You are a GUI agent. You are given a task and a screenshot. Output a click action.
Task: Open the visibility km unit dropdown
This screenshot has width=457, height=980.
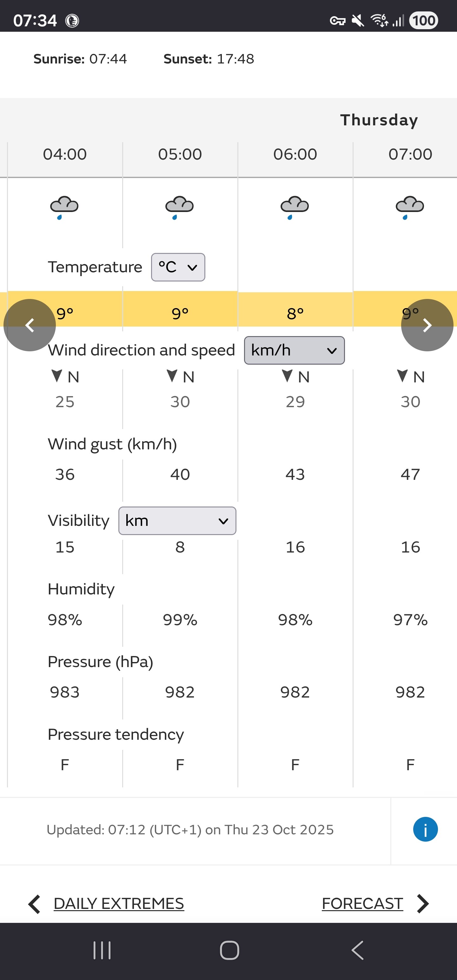(177, 520)
